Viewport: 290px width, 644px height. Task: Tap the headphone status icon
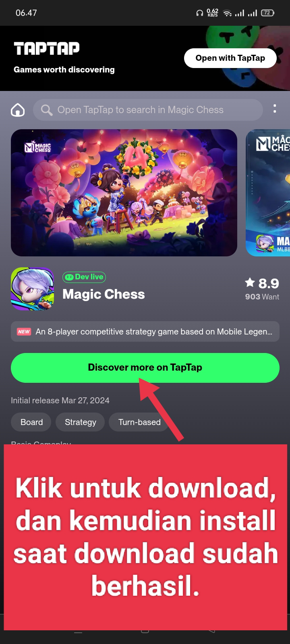click(x=199, y=13)
